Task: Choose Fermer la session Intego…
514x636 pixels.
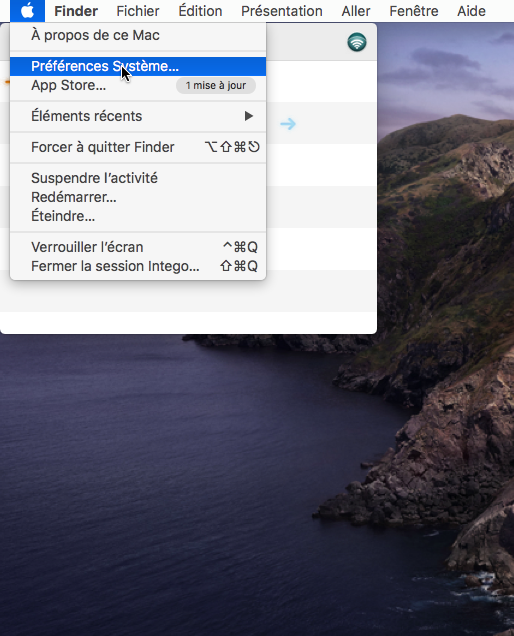Action: click(x=138, y=266)
